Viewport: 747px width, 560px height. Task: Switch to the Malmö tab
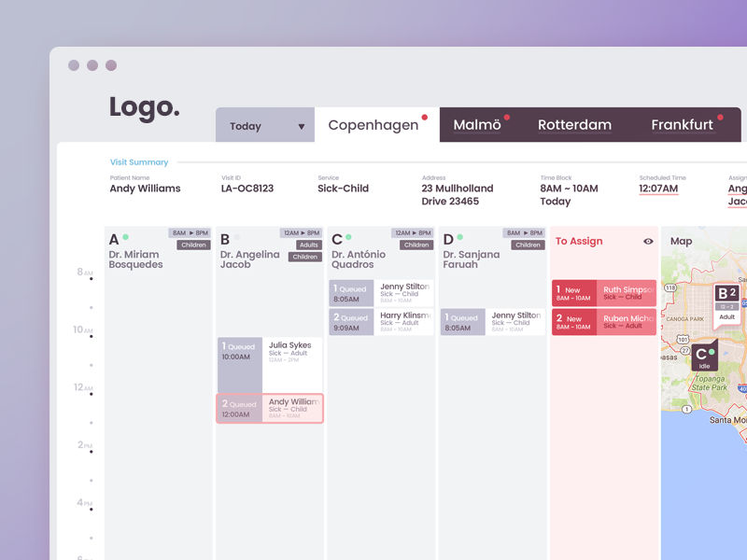[x=477, y=125]
